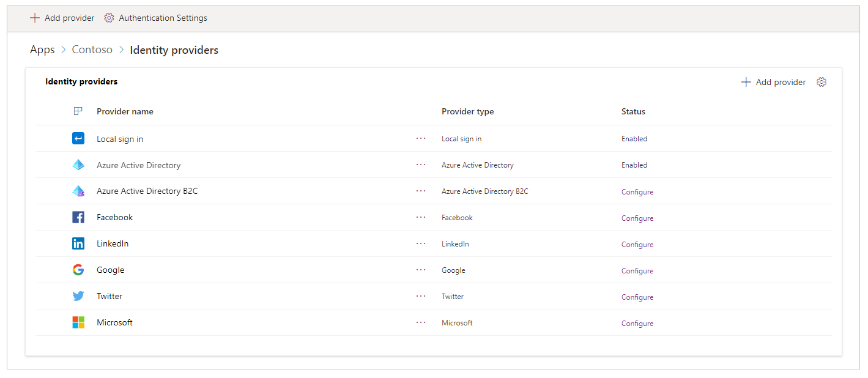The image size is (868, 378).
Task: Click the Local sign in icon
Action: [78, 139]
